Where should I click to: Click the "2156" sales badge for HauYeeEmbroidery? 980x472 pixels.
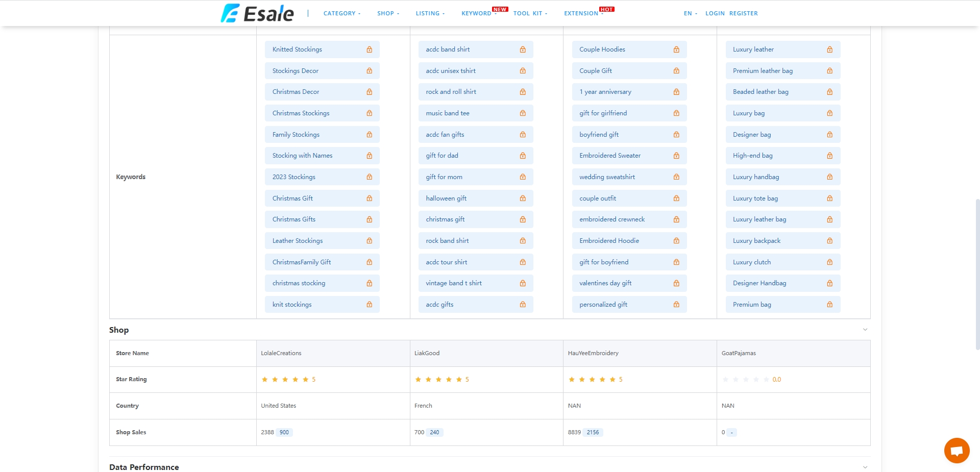592,432
